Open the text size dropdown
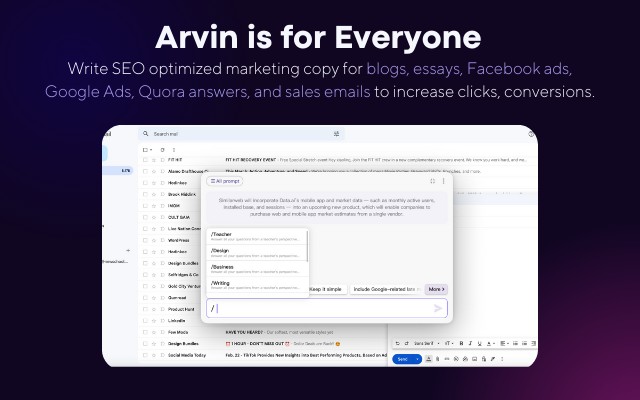This screenshot has width=640, height=400. point(450,343)
